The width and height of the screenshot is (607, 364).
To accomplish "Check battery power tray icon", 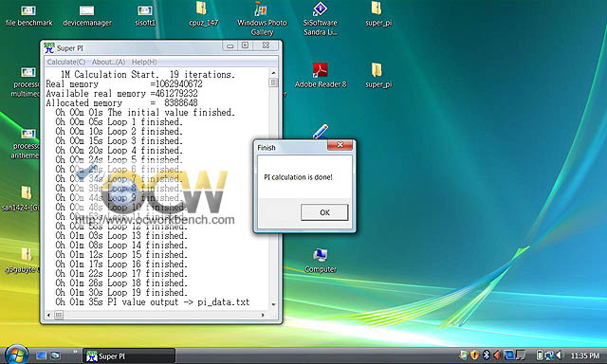I will click(x=540, y=355).
